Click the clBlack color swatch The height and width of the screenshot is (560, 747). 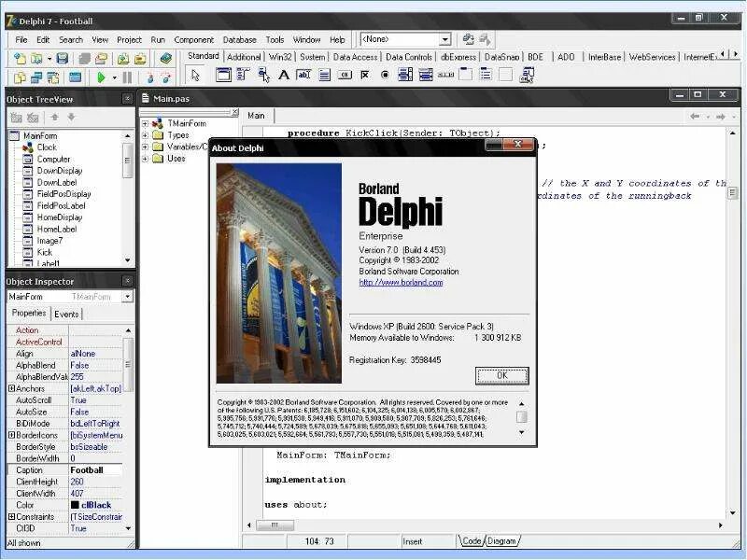pos(75,505)
